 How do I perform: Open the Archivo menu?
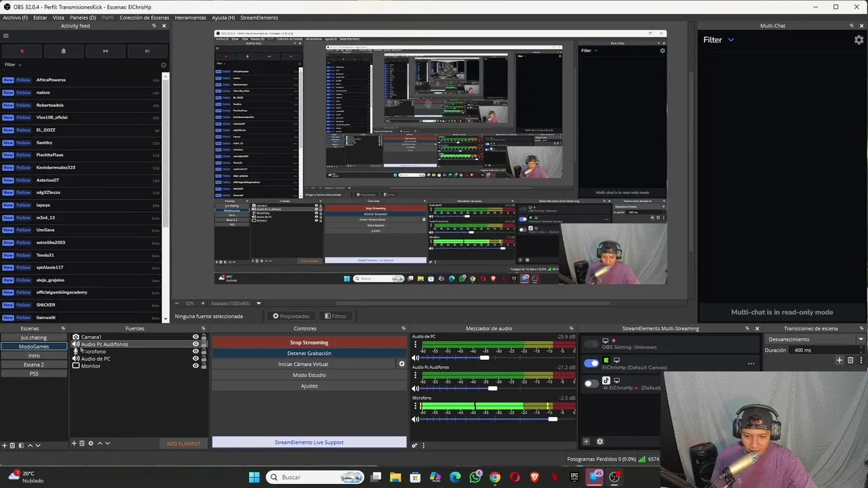[x=15, y=18]
